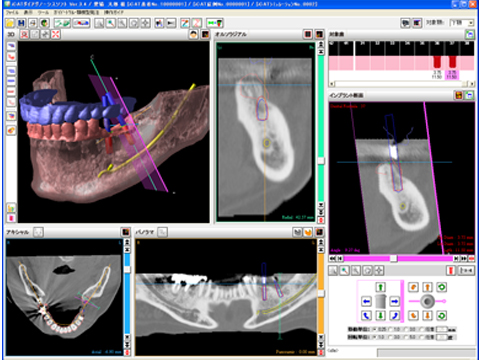Click the blue floppy save toolbar icon
Viewport: 480px width, 360px height.
pyautogui.click(x=21, y=23)
